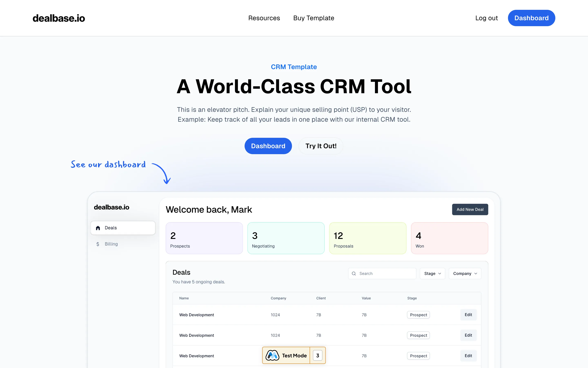Sort by Value column header

[366, 298]
